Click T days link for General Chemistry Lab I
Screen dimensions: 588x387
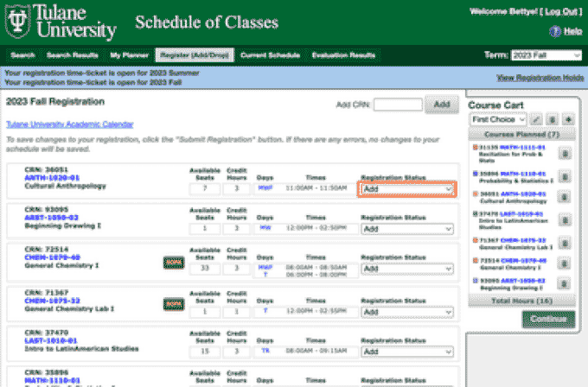[265, 311]
